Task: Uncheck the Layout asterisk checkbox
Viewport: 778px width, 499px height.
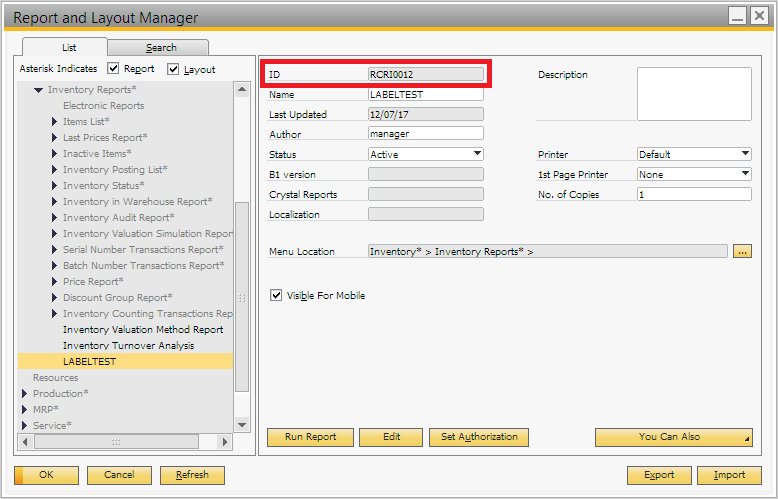Action: tap(174, 69)
